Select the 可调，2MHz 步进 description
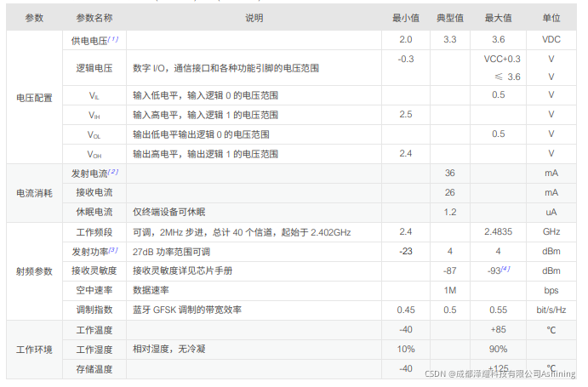The width and height of the screenshot is (588, 387). 242,232
